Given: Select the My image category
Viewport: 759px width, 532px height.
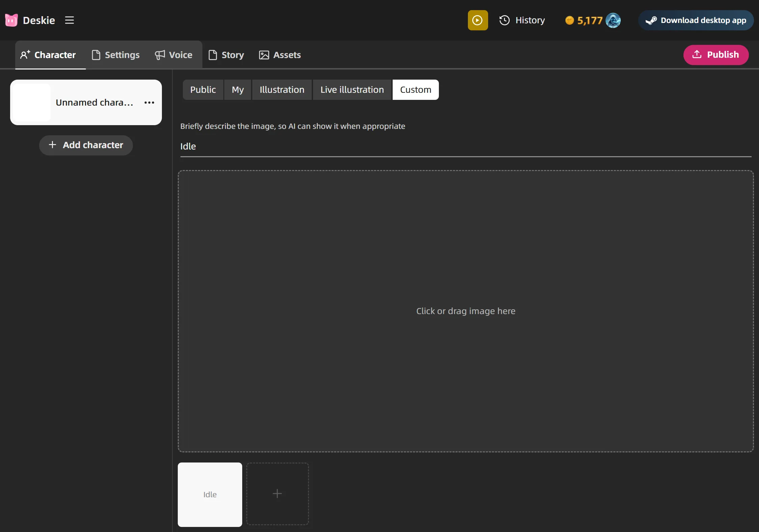Looking at the screenshot, I should coord(238,90).
